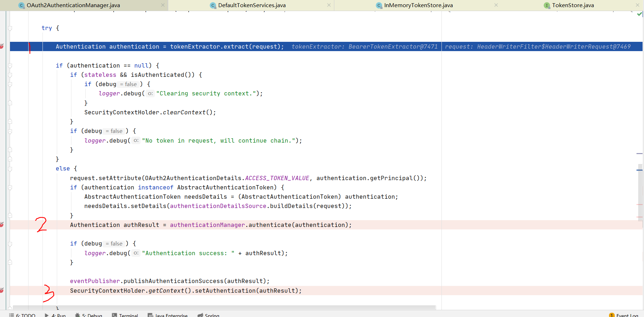
Task: Click the horizontal editor scrollbar
Action: [x=224, y=307]
